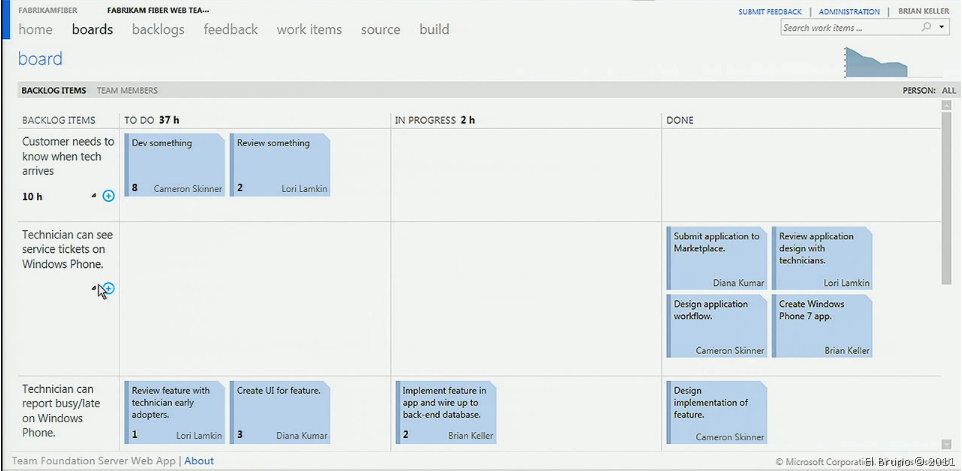
Task: Collapse the 'Customer needs to know' row
Action: pyautogui.click(x=94, y=196)
